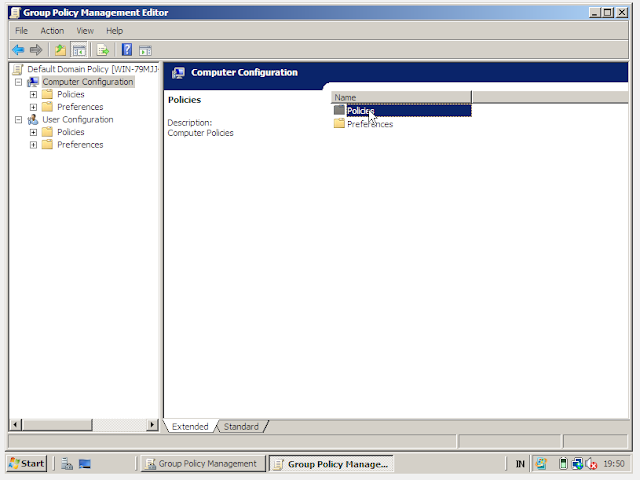640x480 pixels.
Task: Collapse the User Configuration node
Action: tap(18, 120)
